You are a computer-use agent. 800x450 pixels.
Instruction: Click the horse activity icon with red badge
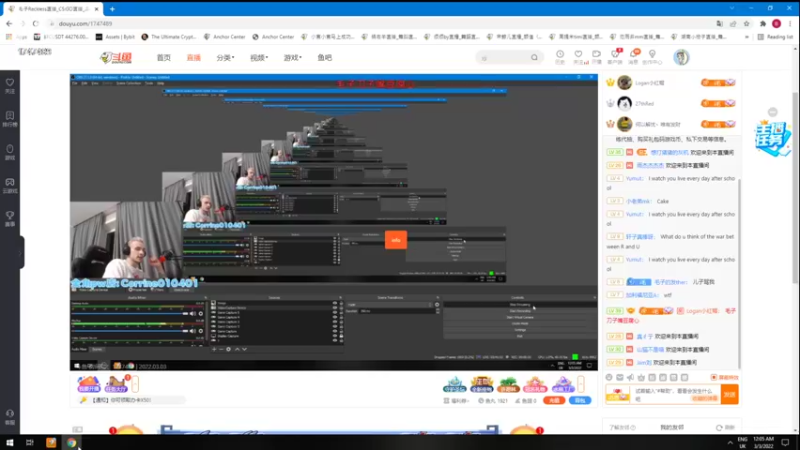117,384
